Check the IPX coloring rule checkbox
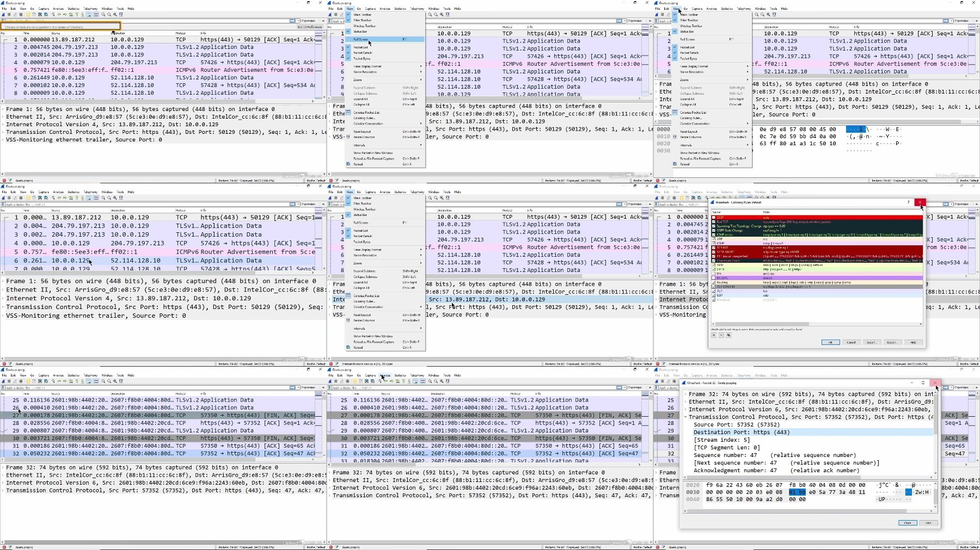Image resolution: width=980 pixels, height=550 pixels. pyautogui.click(x=714, y=274)
